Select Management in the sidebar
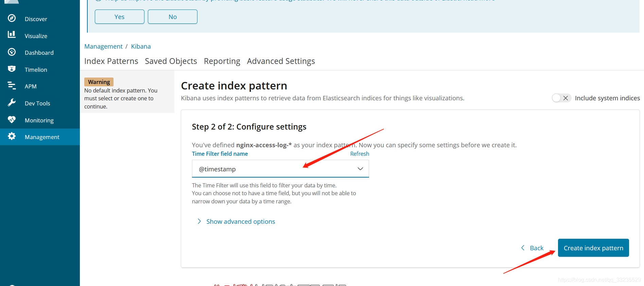This screenshot has height=286, width=644. click(x=40, y=137)
